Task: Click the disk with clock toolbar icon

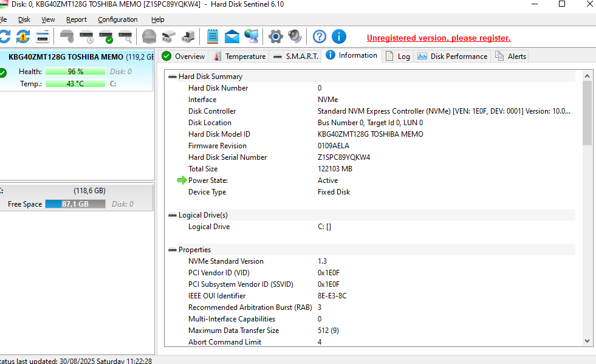Action: coord(87,36)
